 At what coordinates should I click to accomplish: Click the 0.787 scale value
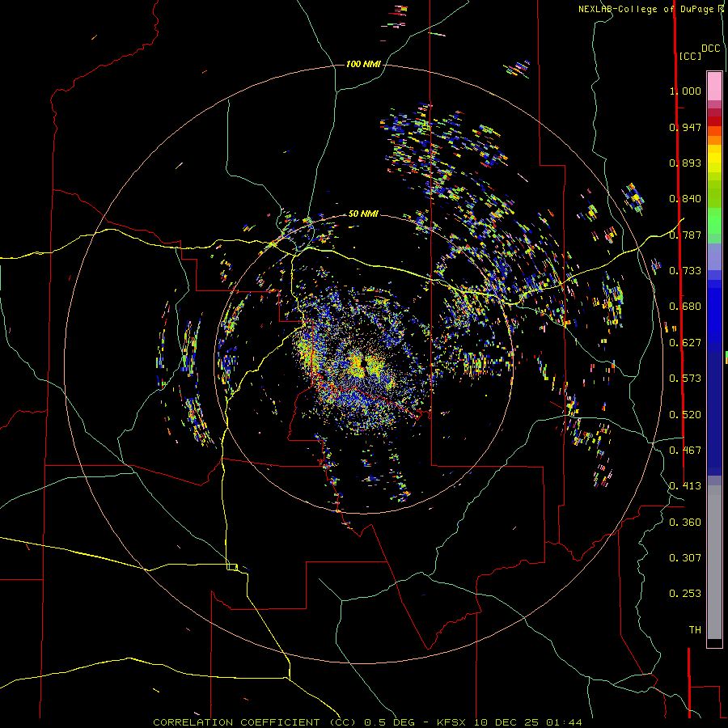coord(685,235)
